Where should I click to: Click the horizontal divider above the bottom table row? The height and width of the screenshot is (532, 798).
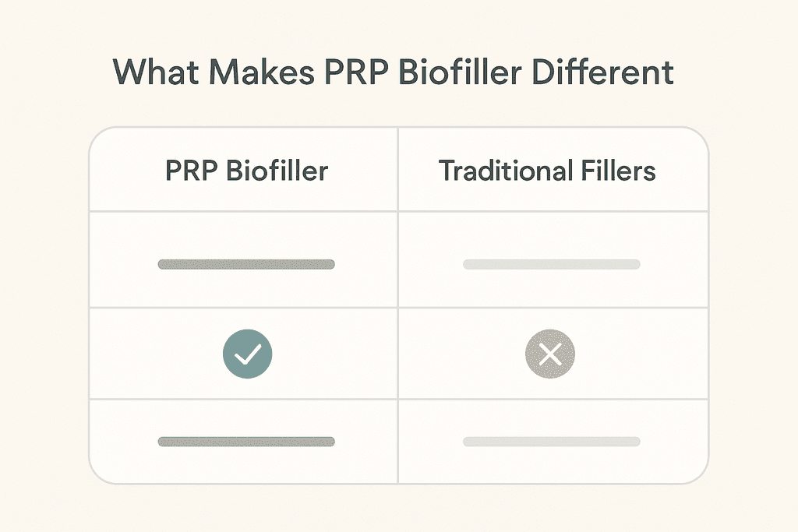[x=398, y=400]
